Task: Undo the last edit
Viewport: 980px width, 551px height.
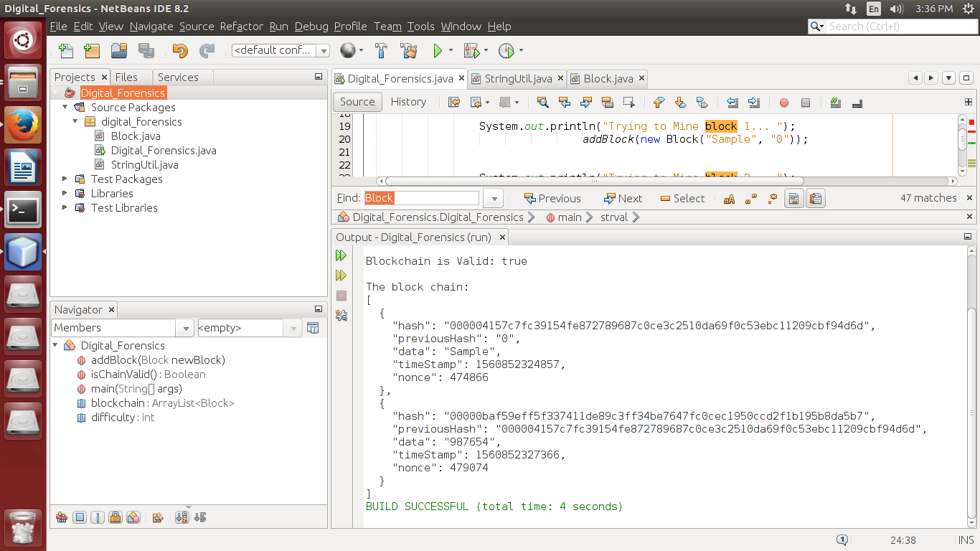Action: click(180, 51)
